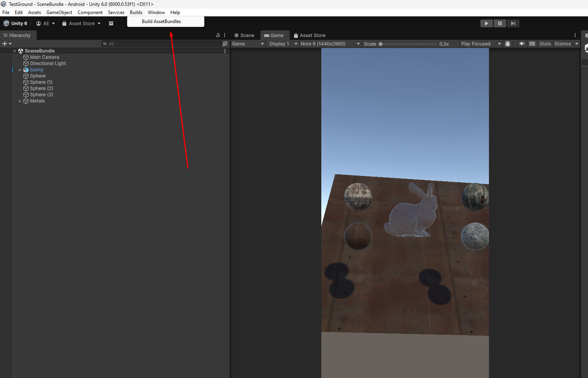
Task: Click the Unity 6 logo icon
Action: tap(6, 23)
